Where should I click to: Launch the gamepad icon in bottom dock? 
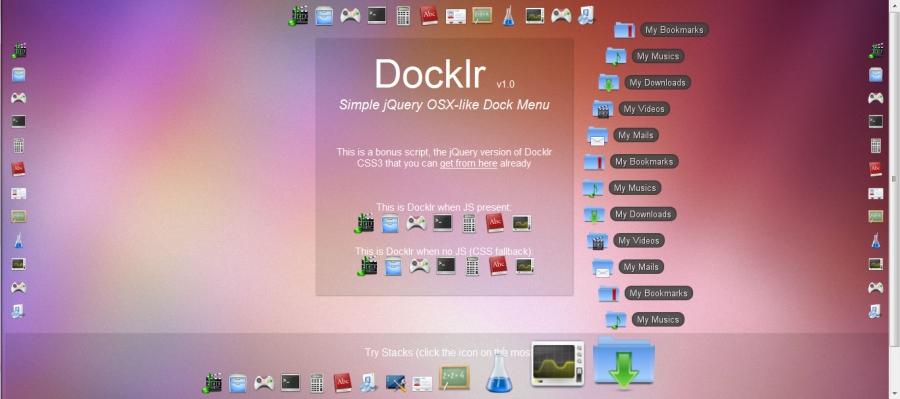tap(264, 382)
